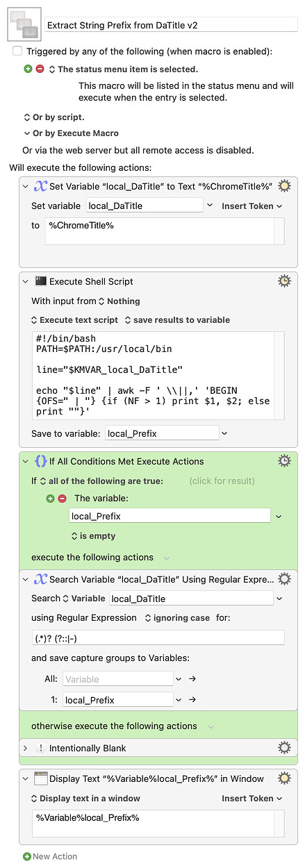Open dropdown beside Save to variable field
This screenshot has height=868, width=305.
[x=224, y=433]
